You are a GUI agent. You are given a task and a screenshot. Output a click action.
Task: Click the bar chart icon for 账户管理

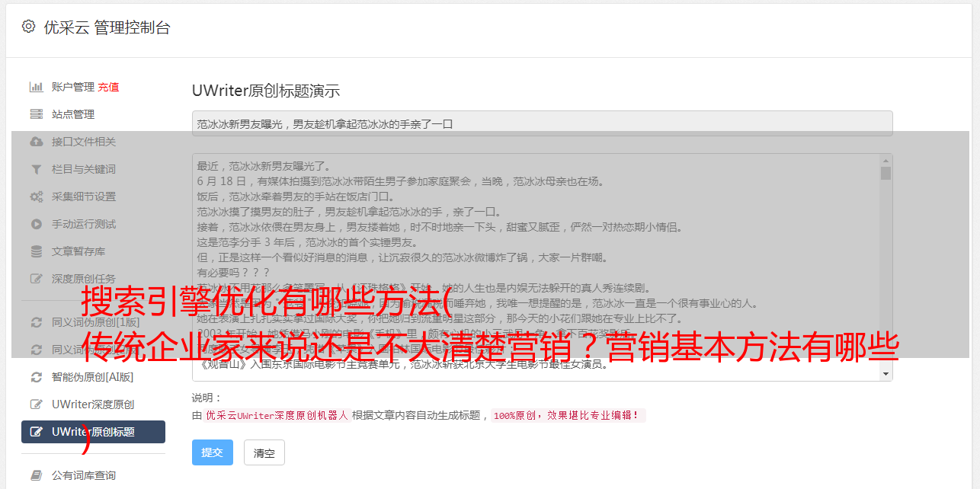pos(36,87)
